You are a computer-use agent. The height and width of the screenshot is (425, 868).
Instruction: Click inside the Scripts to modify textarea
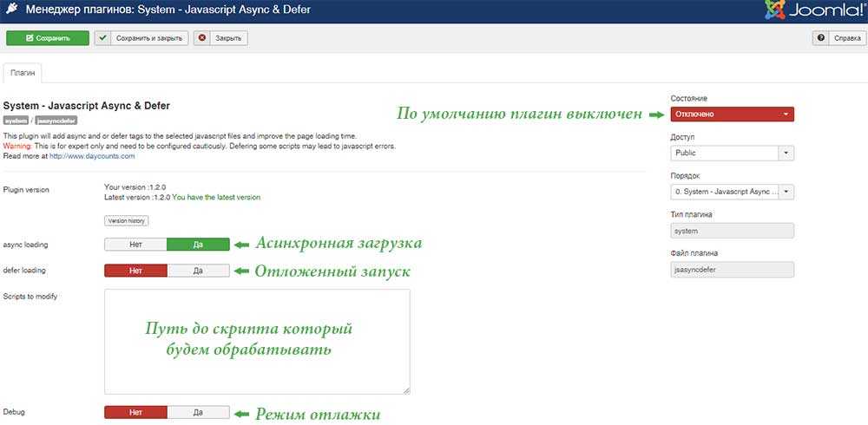(258, 342)
